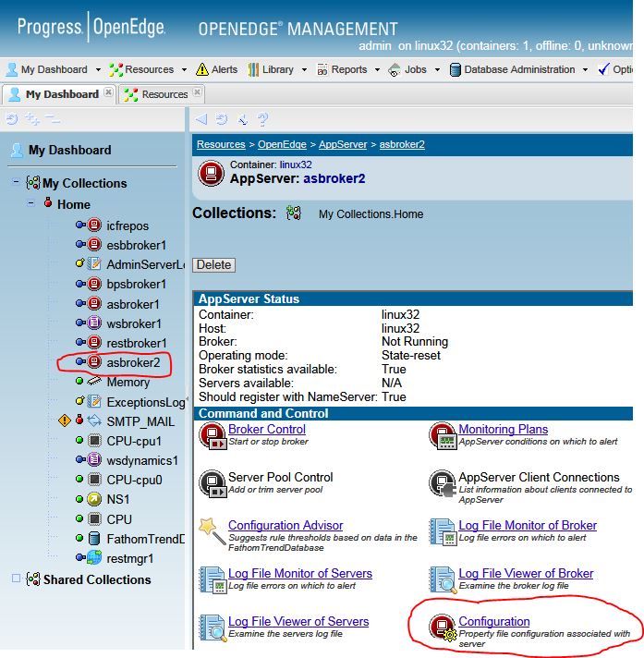Open the Configuration link

point(493,621)
